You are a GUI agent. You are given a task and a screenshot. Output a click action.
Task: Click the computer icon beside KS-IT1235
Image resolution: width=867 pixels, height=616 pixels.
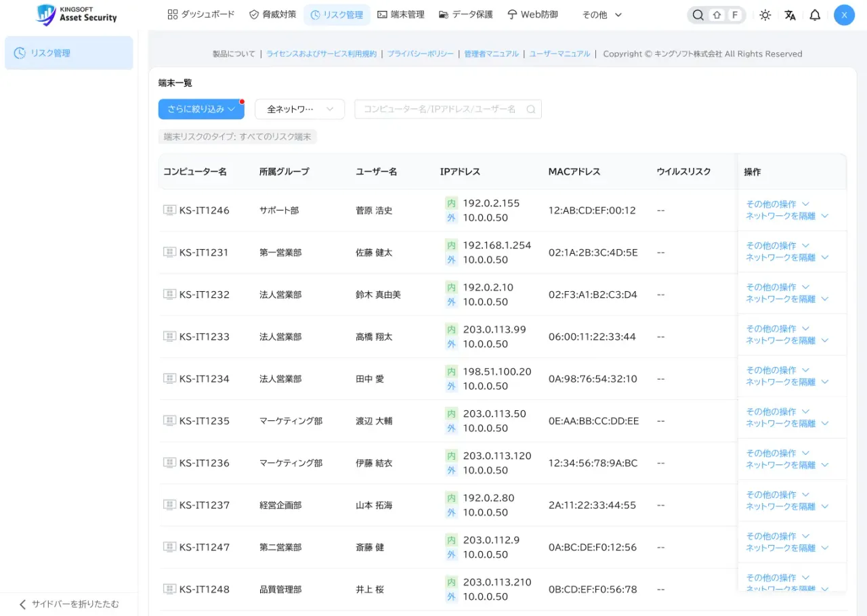pyautogui.click(x=169, y=420)
